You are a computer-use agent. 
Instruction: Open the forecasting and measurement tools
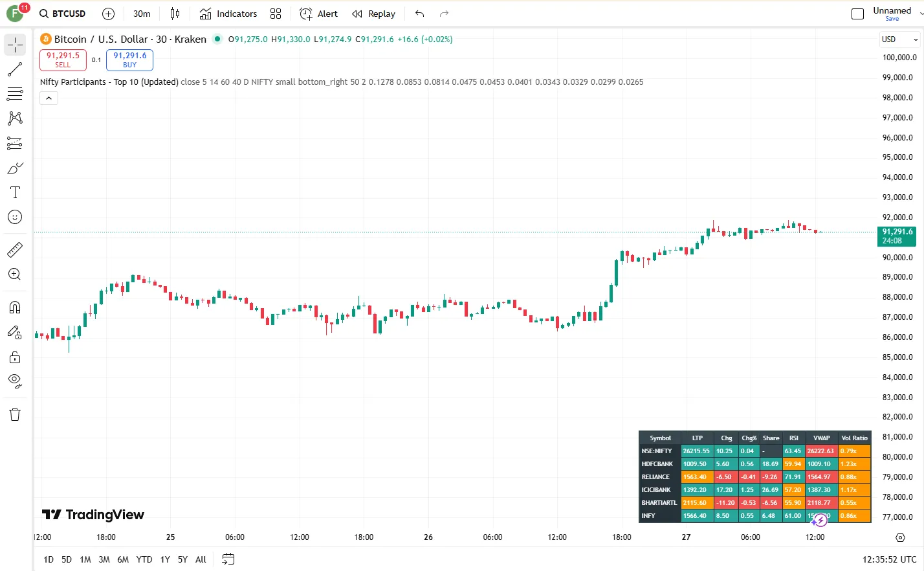click(x=15, y=143)
